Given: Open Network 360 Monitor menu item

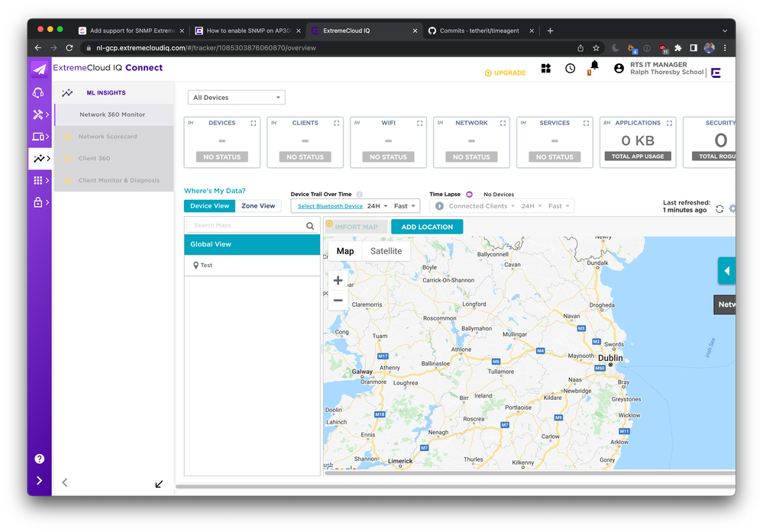Looking at the screenshot, I should pyautogui.click(x=112, y=114).
